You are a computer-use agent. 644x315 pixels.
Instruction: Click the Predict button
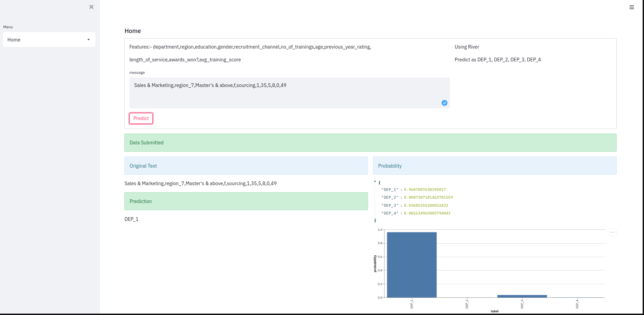[141, 118]
